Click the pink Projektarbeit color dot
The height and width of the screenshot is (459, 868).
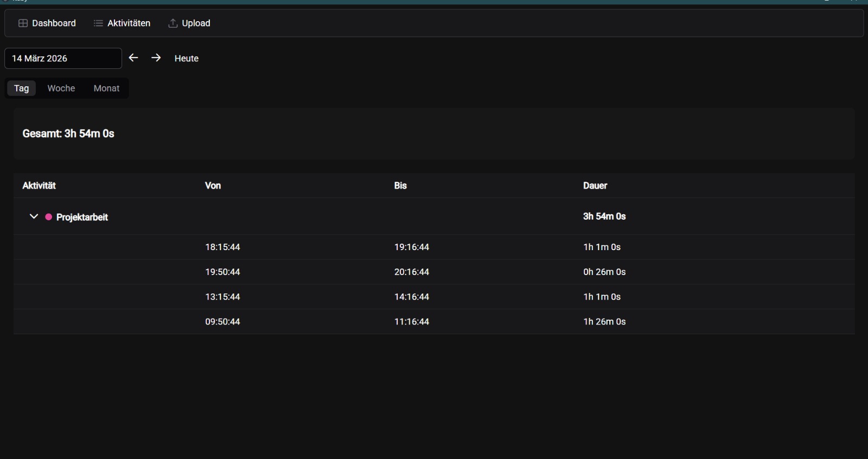[x=49, y=217]
